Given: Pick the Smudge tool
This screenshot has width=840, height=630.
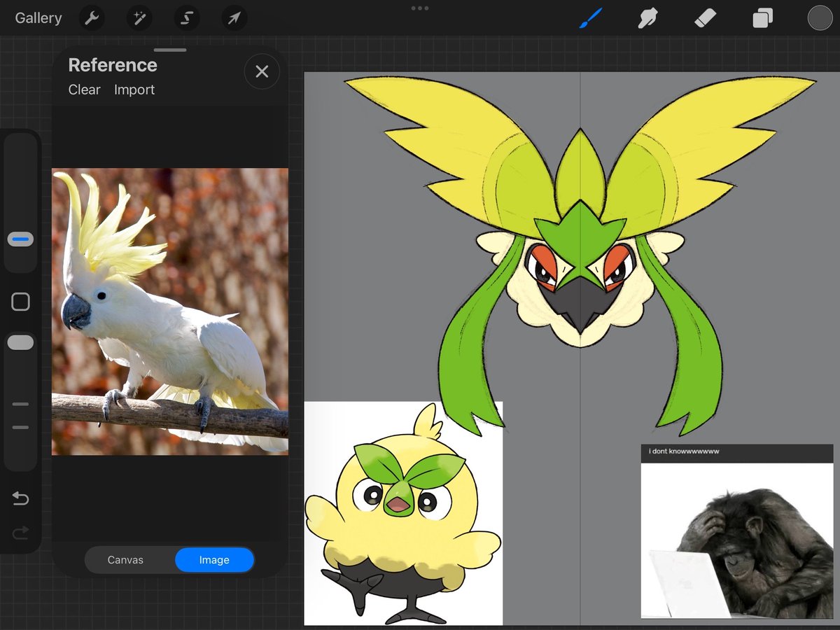Looking at the screenshot, I should [647, 18].
